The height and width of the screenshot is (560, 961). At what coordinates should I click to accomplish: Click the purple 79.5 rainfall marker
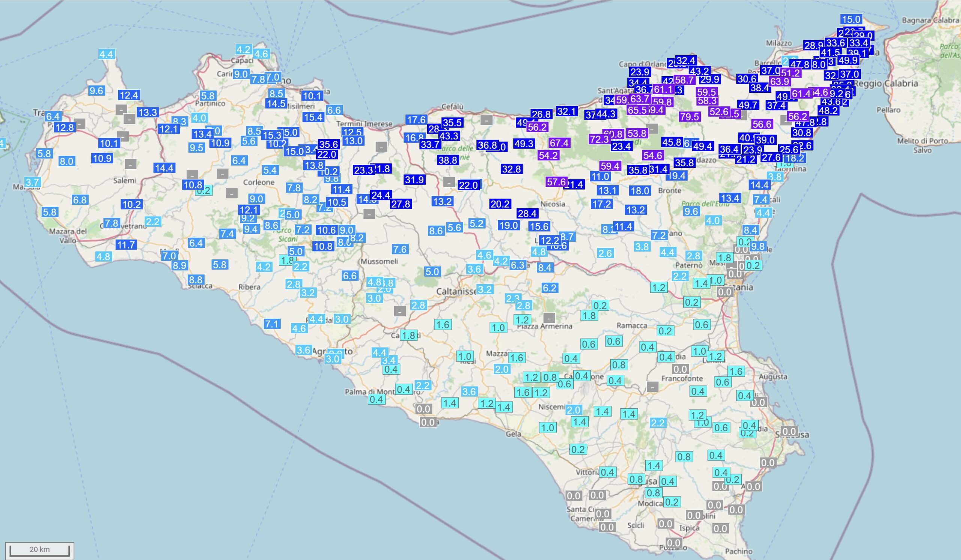[689, 117]
